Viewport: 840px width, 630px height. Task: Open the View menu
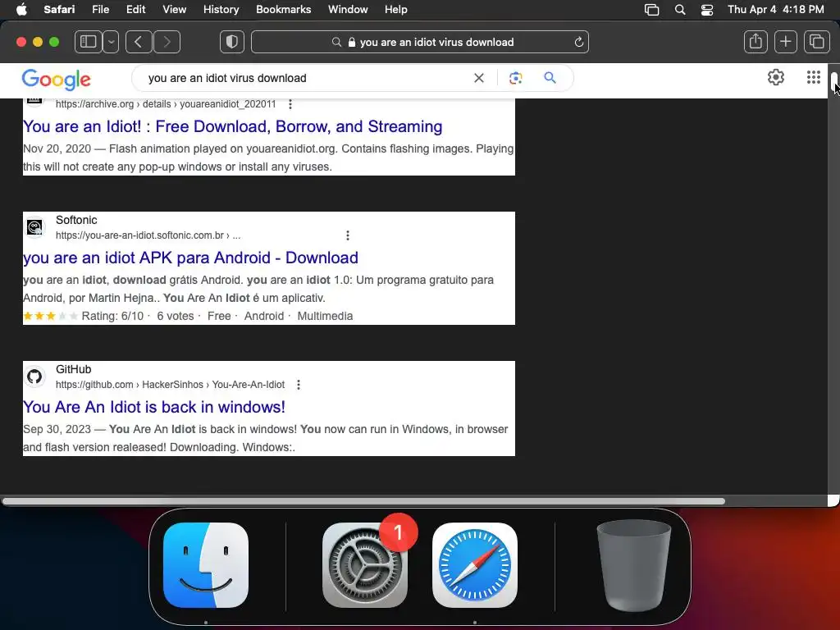tap(174, 10)
